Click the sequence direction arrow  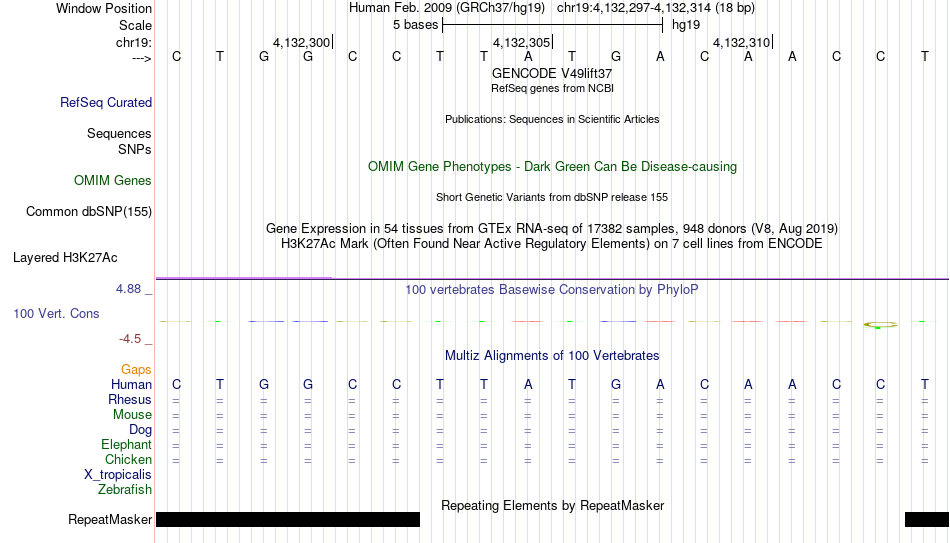pos(141,58)
